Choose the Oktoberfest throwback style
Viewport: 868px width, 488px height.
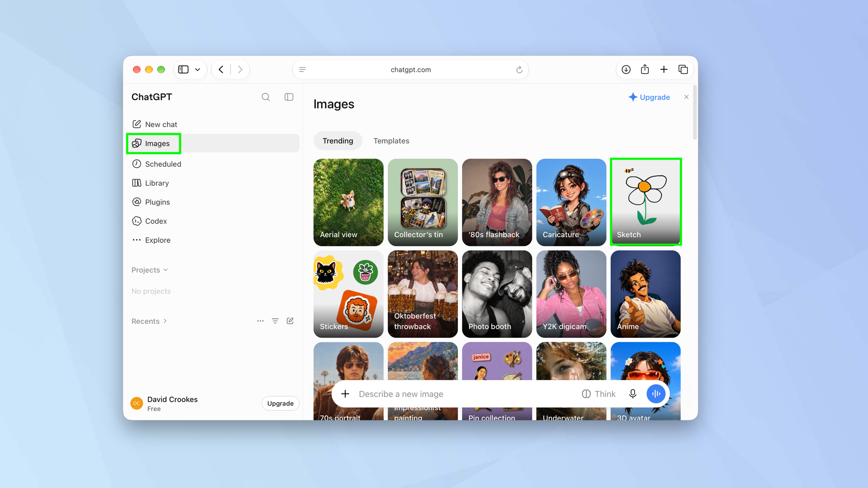pos(423,294)
